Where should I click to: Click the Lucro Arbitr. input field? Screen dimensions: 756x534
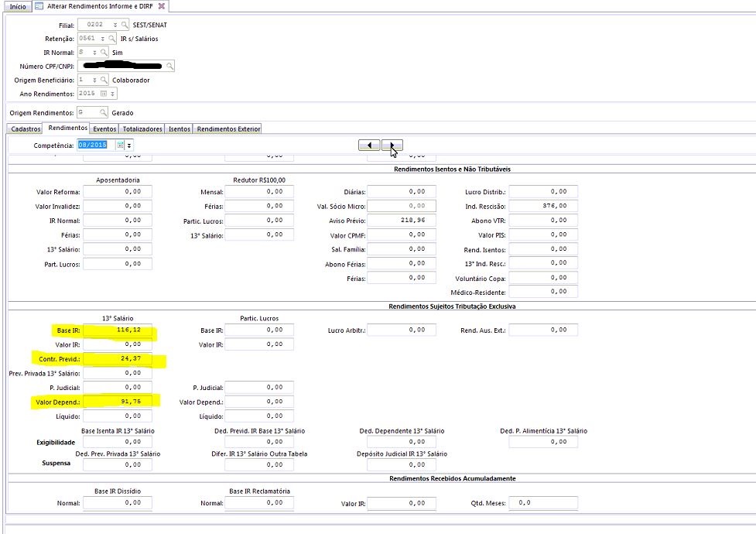pyautogui.click(x=402, y=330)
